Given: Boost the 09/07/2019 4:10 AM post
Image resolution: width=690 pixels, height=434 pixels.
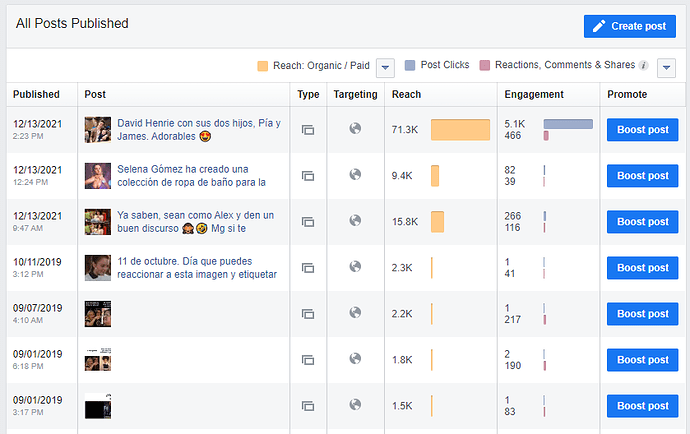Looking at the screenshot, I should pos(642,314).
